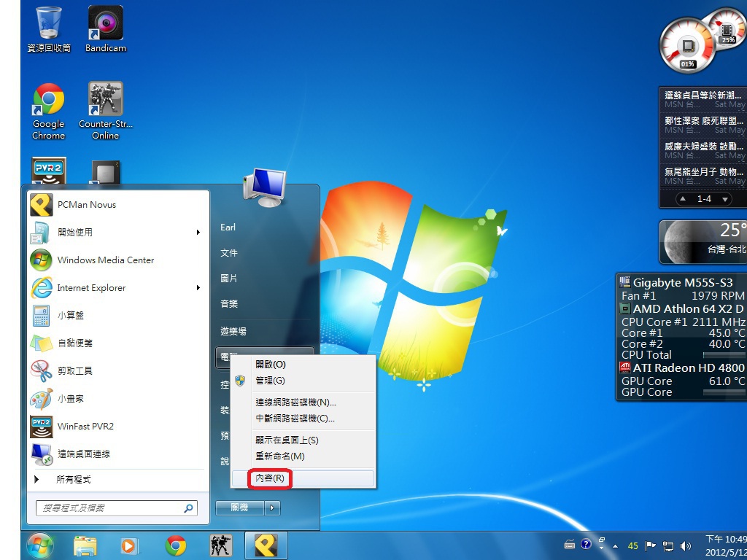
Task: Open Windows Media Player from the taskbar
Action: click(x=129, y=545)
